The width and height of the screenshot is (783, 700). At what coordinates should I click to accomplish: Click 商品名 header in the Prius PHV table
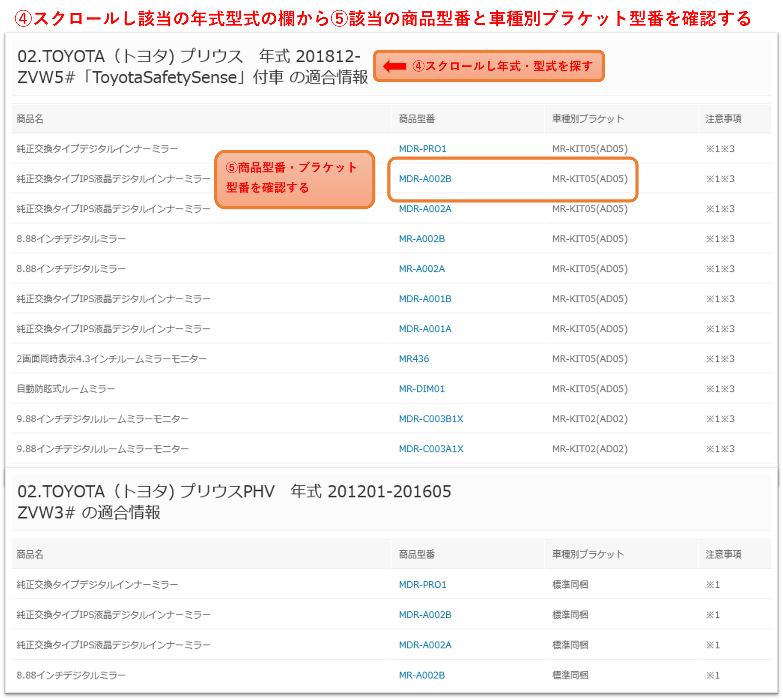30,554
